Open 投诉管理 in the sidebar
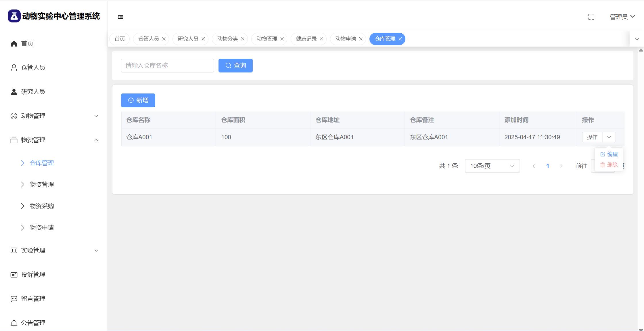Screen dimensions: 644x331 pyautogui.click(x=33, y=275)
